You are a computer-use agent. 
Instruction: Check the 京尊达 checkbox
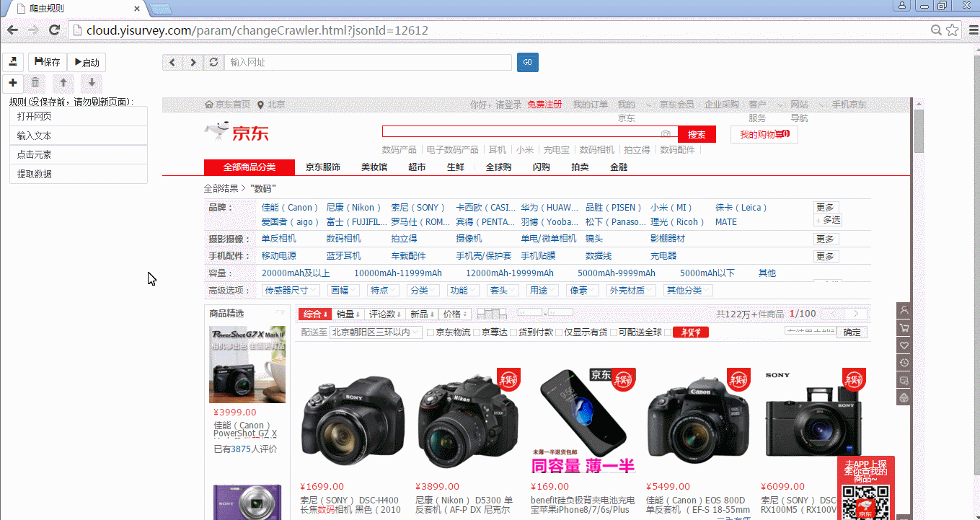tap(476, 332)
